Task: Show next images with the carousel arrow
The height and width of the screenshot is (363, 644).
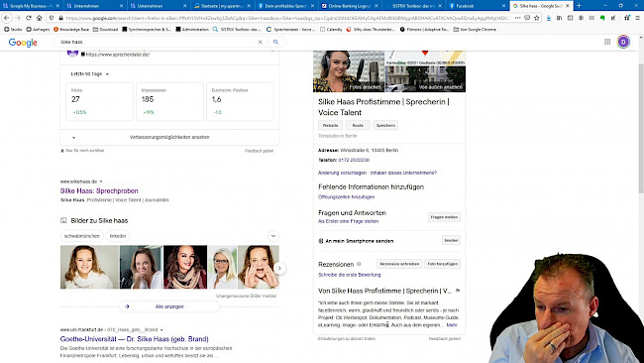Action: click(279, 268)
